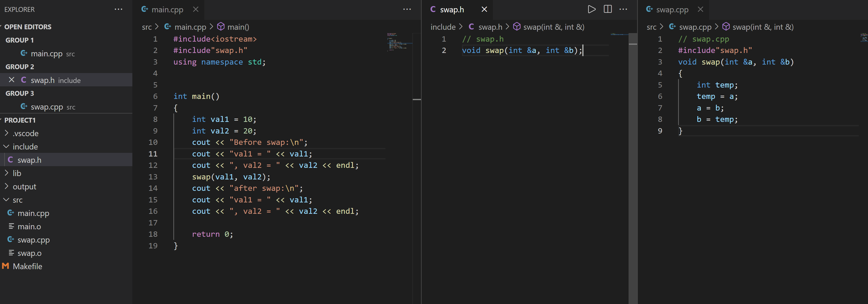Click GROUP 1 header in Open Editors
Screen dimensions: 868x304
(x=20, y=40)
